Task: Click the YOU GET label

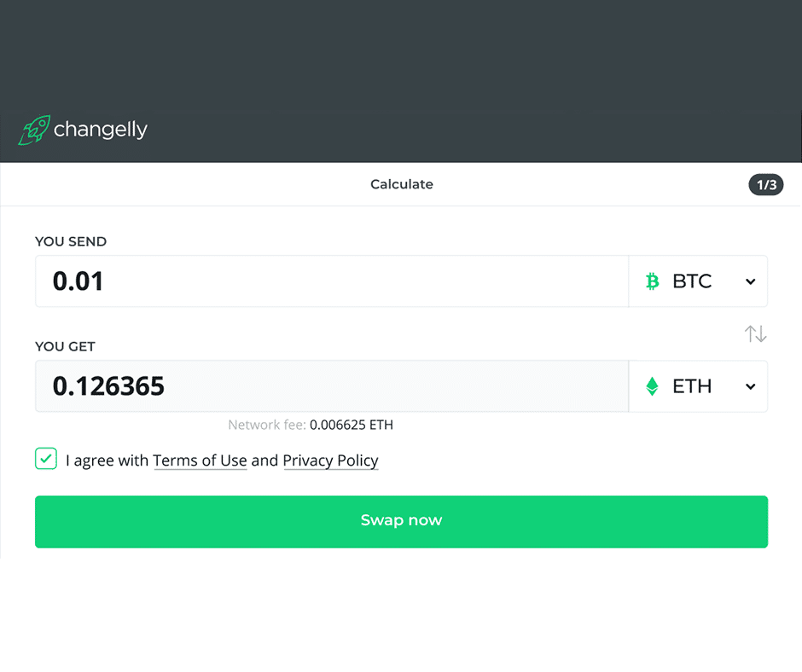Action: click(x=65, y=347)
